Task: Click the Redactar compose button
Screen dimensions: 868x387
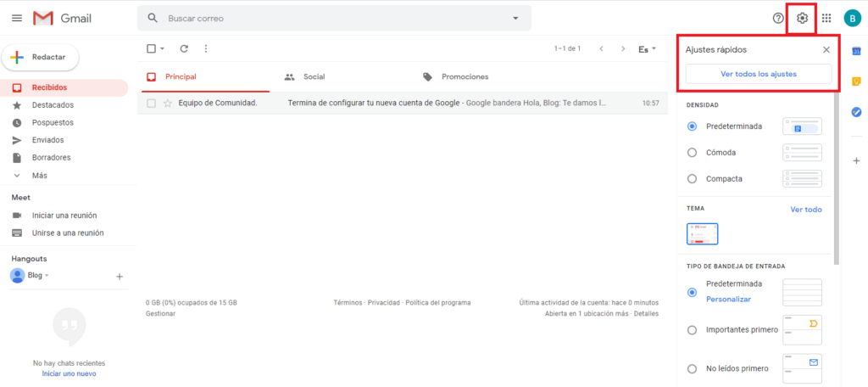Action: click(41, 57)
